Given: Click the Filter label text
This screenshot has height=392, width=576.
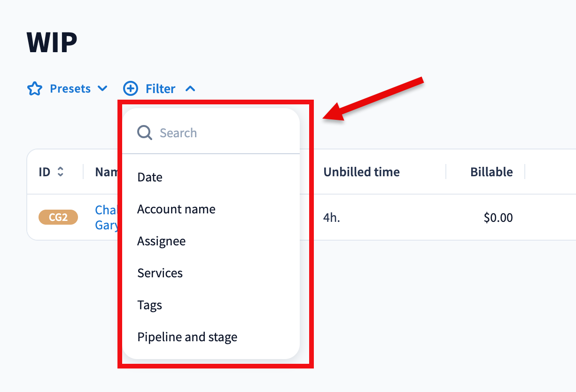Looking at the screenshot, I should [161, 89].
